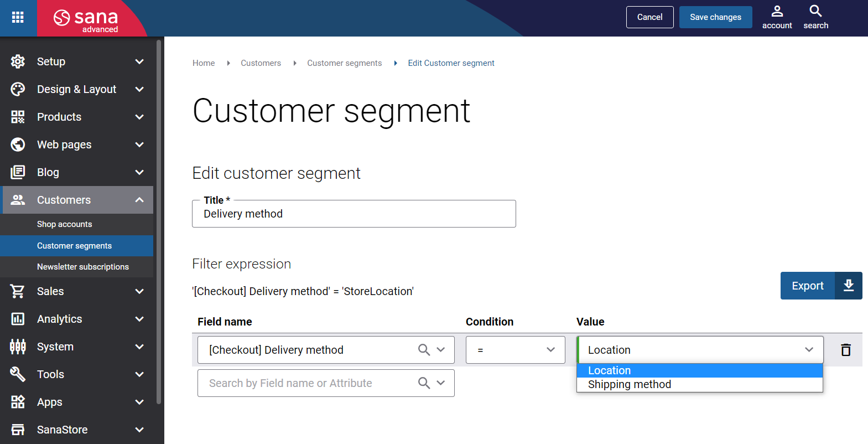Go to Home breadcrumb link
This screenshot has height=444, width=868.
coord(204,63)
